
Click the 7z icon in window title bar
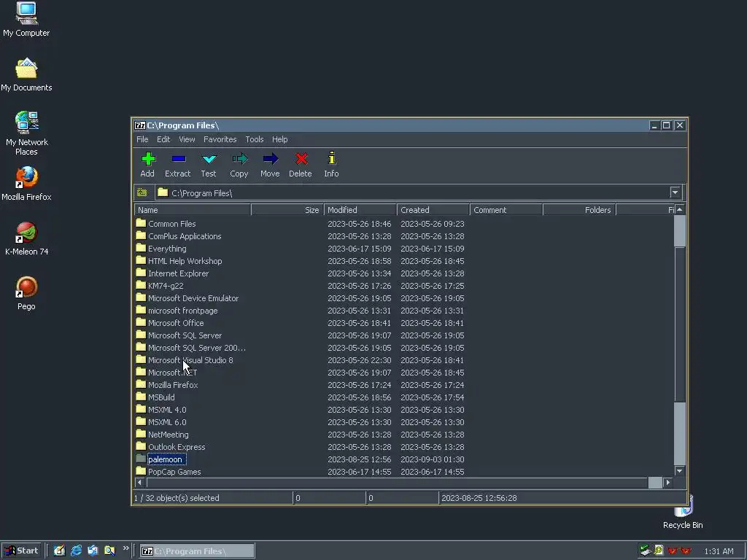(139, 125)
